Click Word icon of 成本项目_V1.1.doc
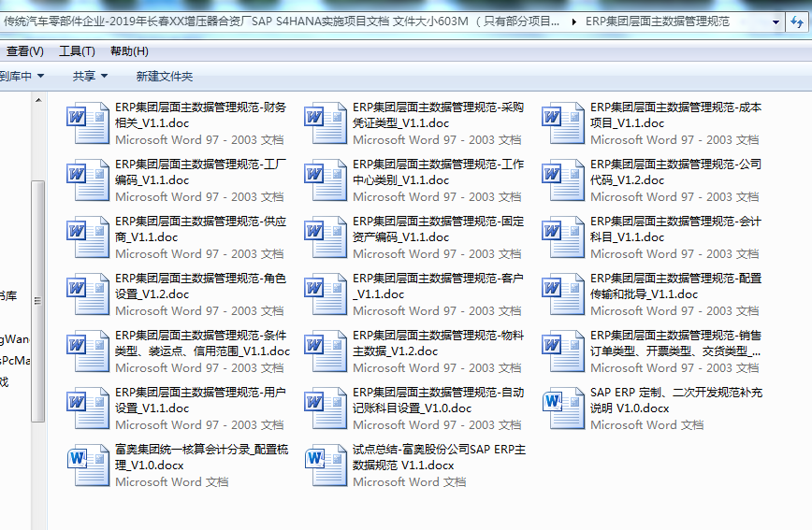The image size is (812, 530). (563, 122)
